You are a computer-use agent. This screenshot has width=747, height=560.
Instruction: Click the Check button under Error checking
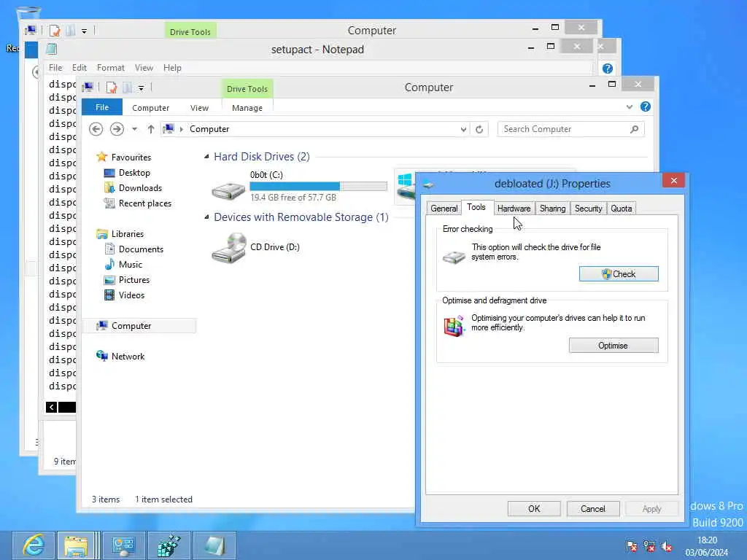click(x=619, y=274)
